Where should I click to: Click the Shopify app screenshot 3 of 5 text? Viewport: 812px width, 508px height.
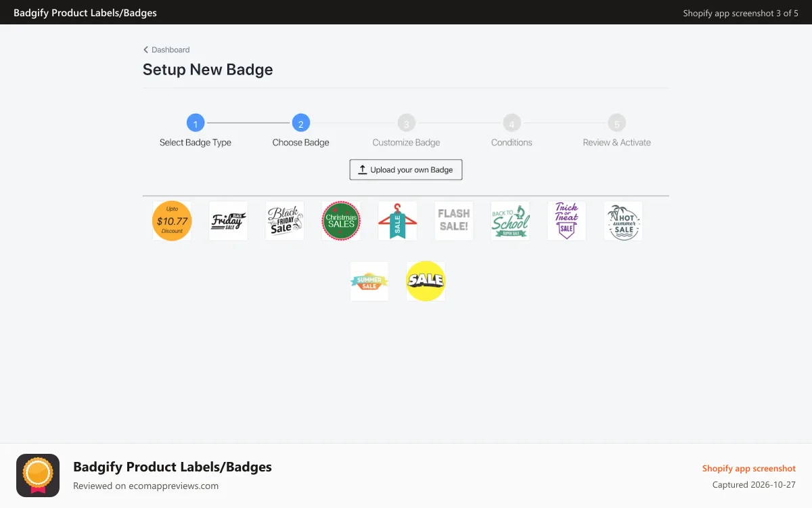click(x=741, y=13)
